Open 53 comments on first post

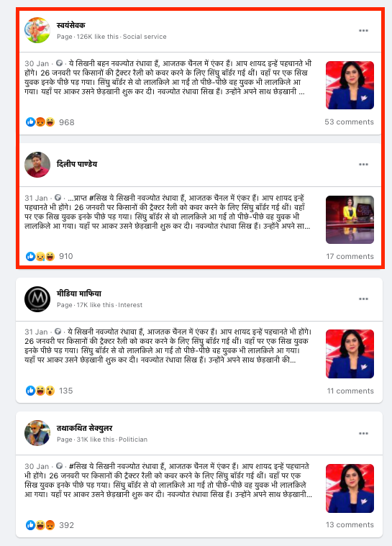349,122
